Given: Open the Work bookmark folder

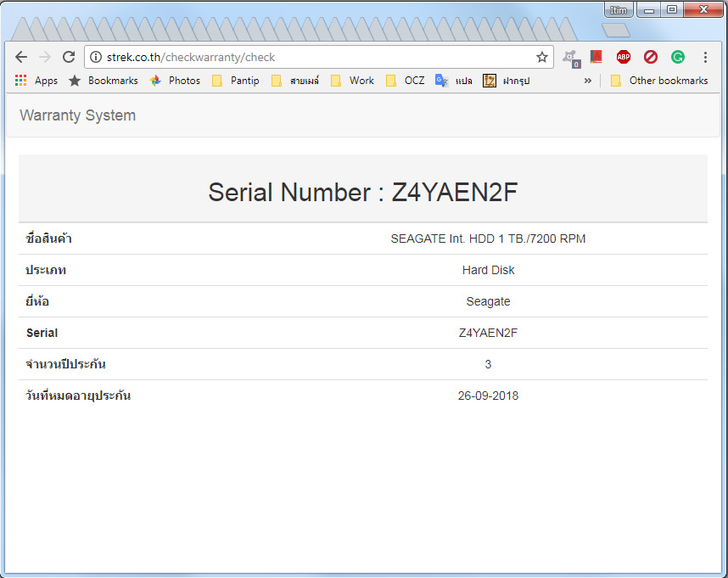Looking at the screenshot, I should click(352, 81).
